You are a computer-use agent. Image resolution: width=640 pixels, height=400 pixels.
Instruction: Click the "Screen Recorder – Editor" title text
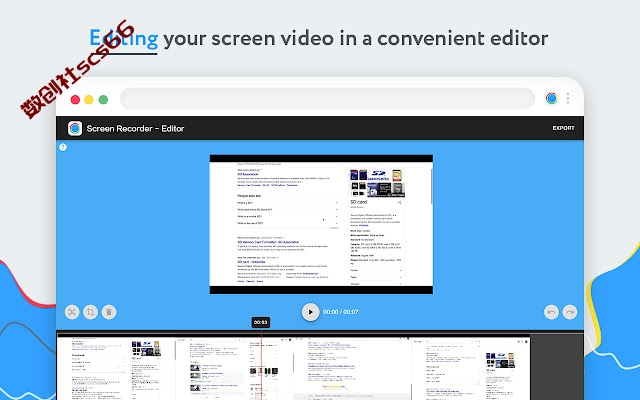[x=135, y=129]
